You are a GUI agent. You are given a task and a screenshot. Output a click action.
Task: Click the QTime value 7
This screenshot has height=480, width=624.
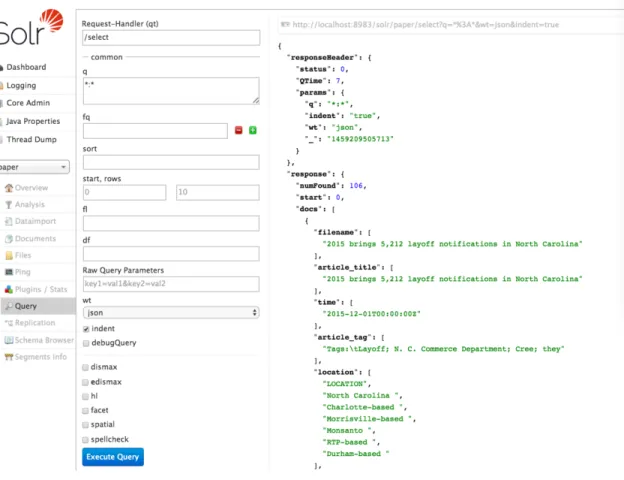click(338, 81)
